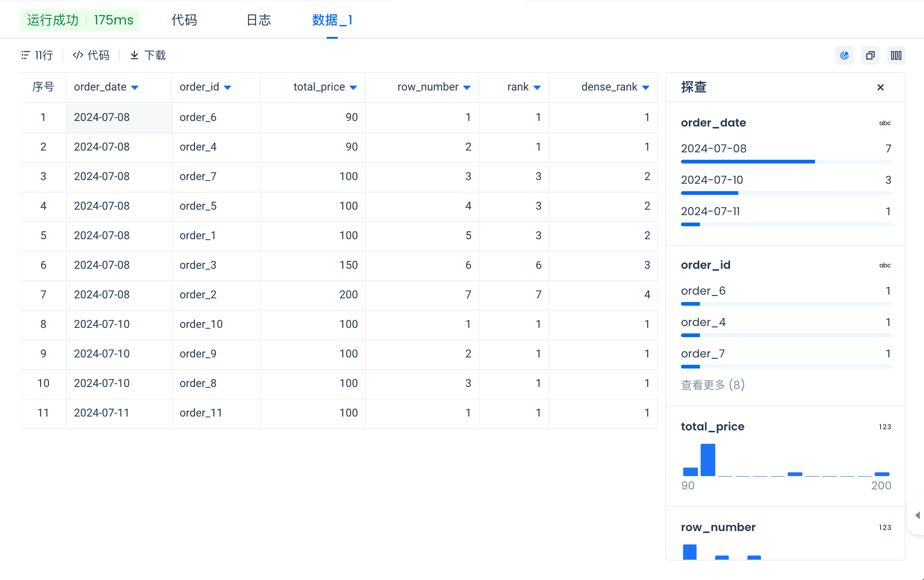Open the dense_rank column dropdown arrow
This screenshot has width=924, height=580.
[646, 87]
